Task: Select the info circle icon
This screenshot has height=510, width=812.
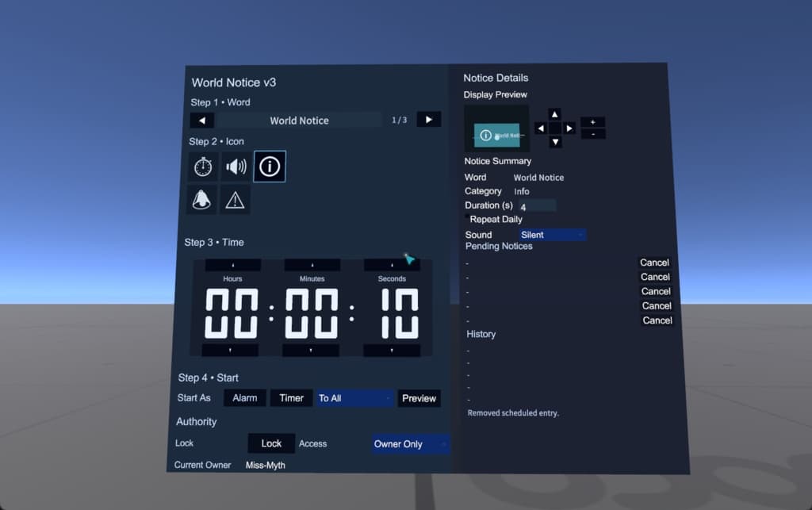Action: click(270, 167)
